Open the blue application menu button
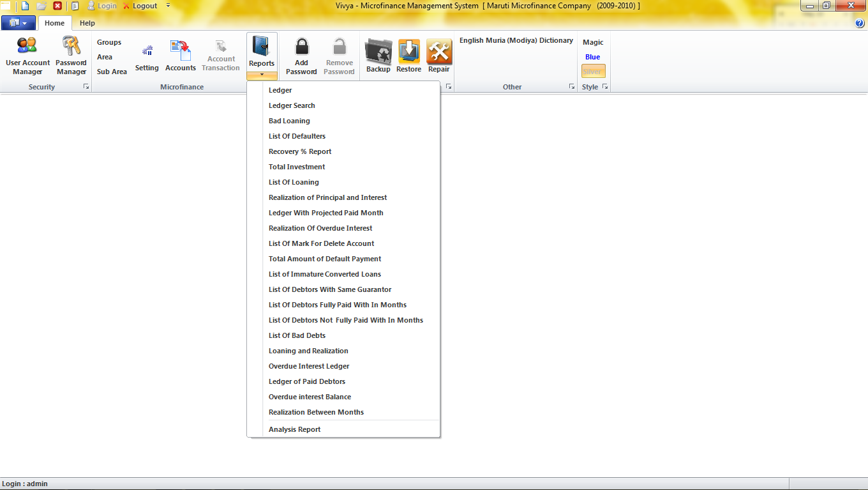The image size is (868, 490). tap(18, 23)
